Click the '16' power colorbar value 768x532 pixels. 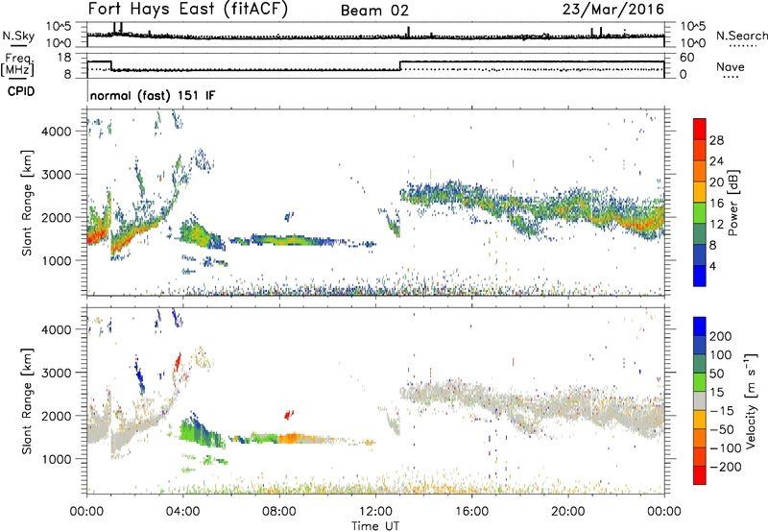716,204
